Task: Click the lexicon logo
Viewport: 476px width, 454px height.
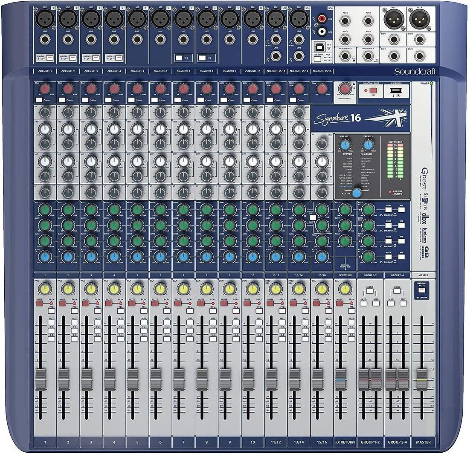Action: tap(424, 235)
